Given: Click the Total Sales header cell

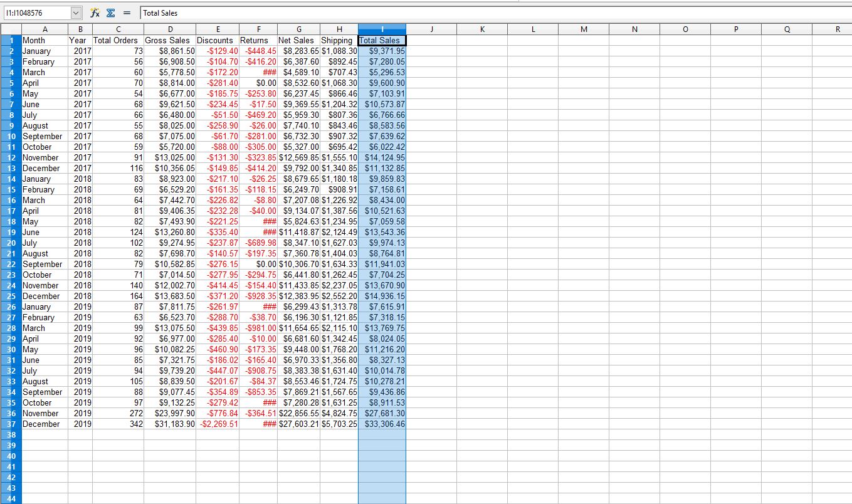Looking at the screenshot, I should pyautogui.click(x=382, y=40).
